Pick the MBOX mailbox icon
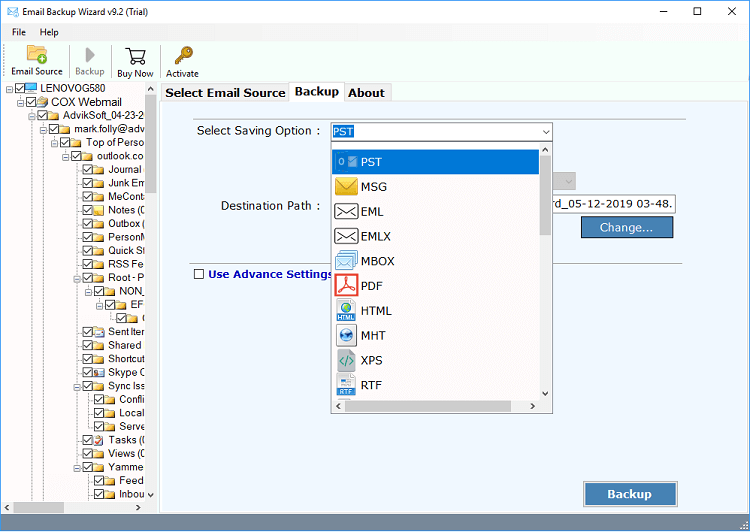750x532 pixels. (346, 261)
